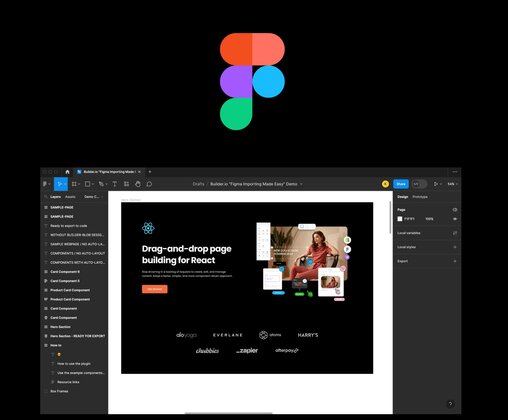
Task: Select the Comment tool
Action: (149, 184)
